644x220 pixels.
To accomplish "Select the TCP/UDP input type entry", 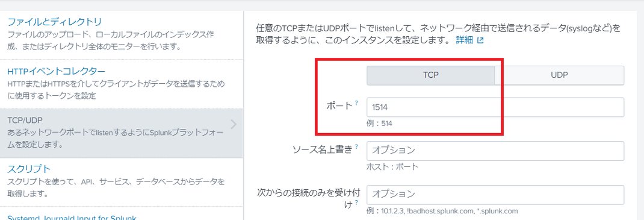I will [x=121, y=133].
